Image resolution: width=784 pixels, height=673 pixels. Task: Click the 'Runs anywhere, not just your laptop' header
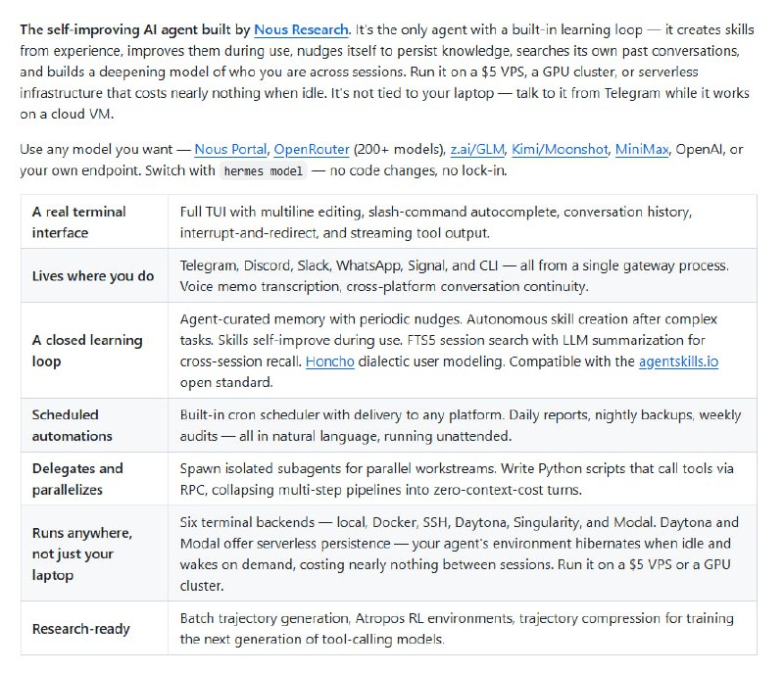coord(82,553)
